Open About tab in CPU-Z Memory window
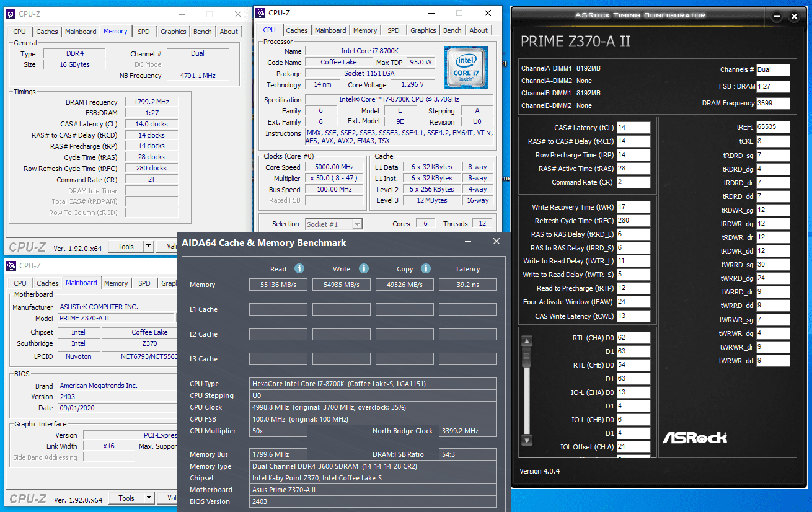Image resolution: width=812 pixels, height=512 pixels. click(x=229, y=32)
